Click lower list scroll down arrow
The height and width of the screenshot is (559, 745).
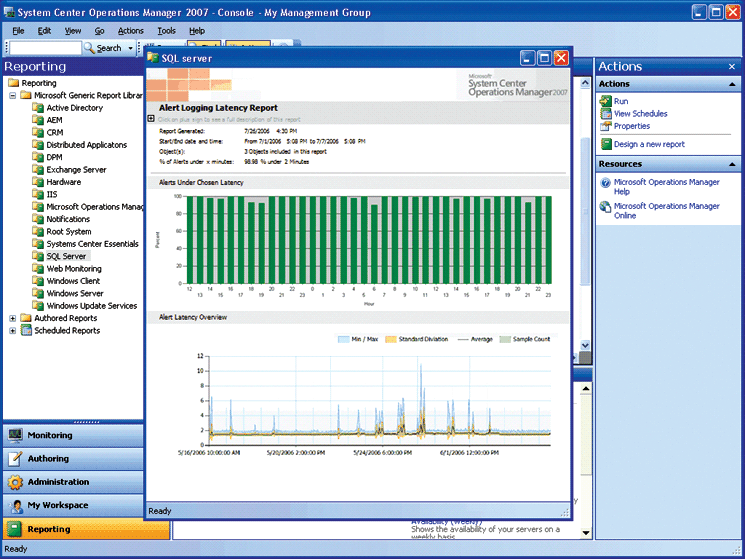pyautogui.click(x=586, y=533)
